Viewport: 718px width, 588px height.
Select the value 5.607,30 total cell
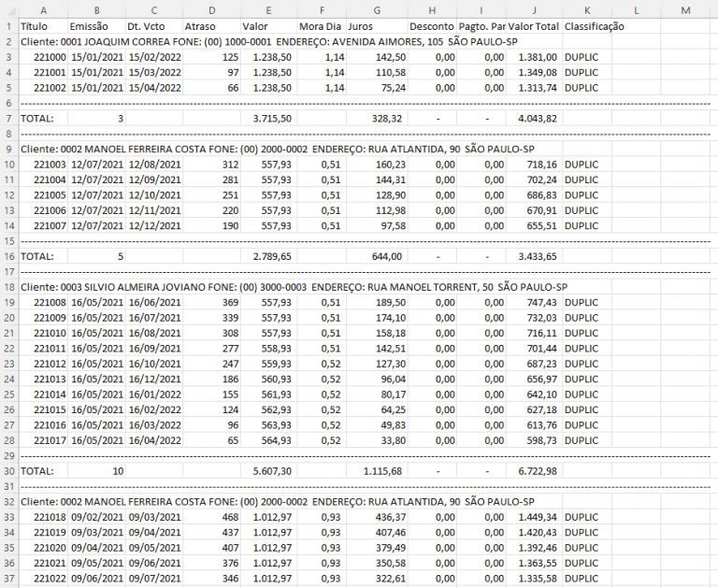click(x=268, y=471)
